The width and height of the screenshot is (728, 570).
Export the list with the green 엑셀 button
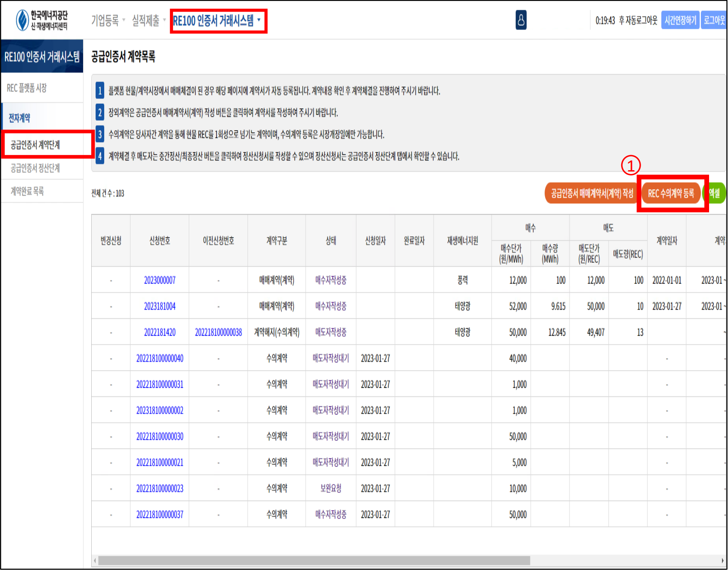[715, 193]
